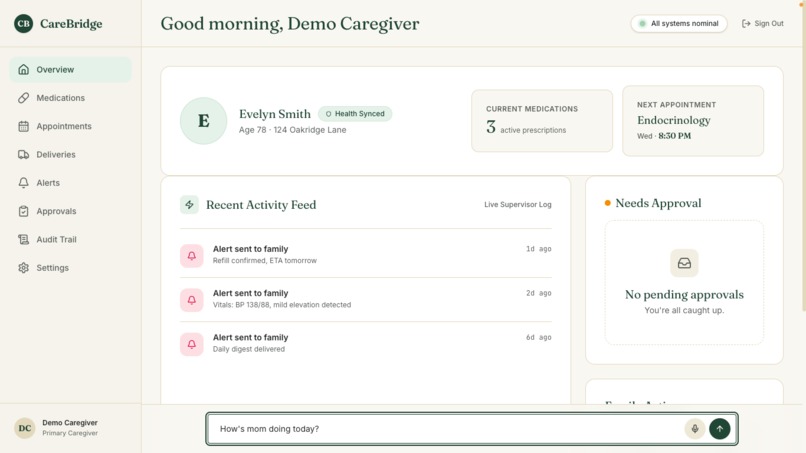Send the message with the arrow button
Screen dimensions: 806x453
coord(720,429)
